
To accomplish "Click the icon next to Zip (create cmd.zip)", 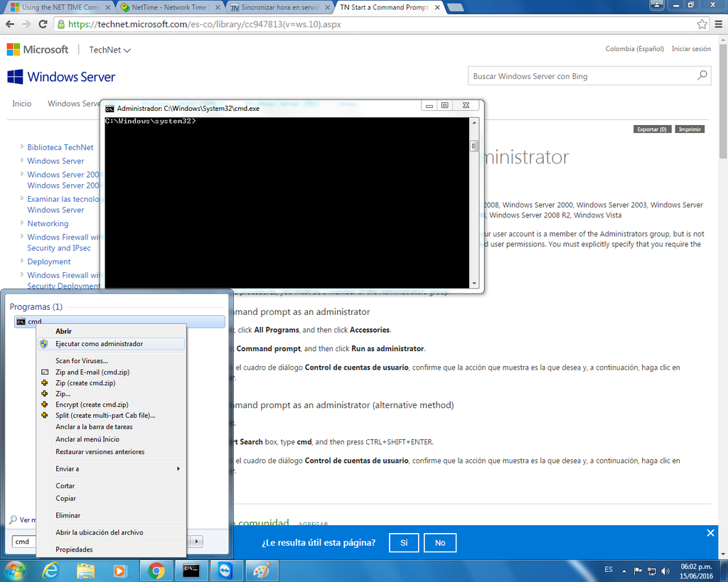I will click(45, 383).
